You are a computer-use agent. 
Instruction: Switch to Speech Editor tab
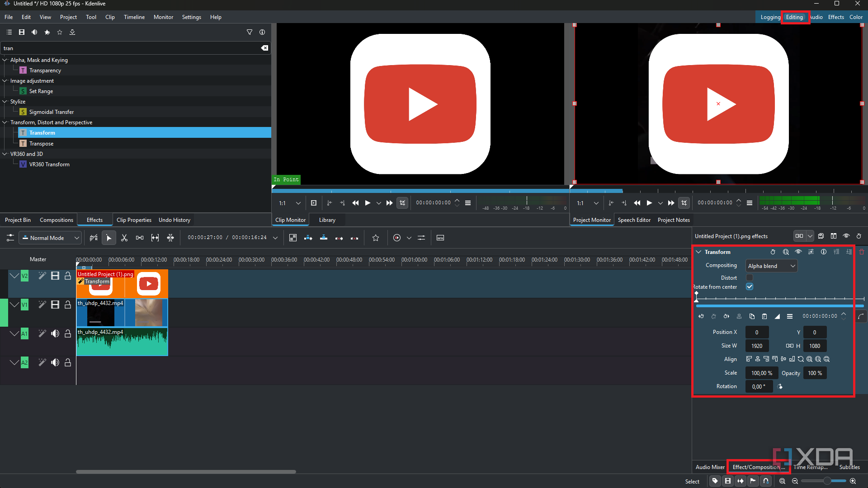(634, 220)
